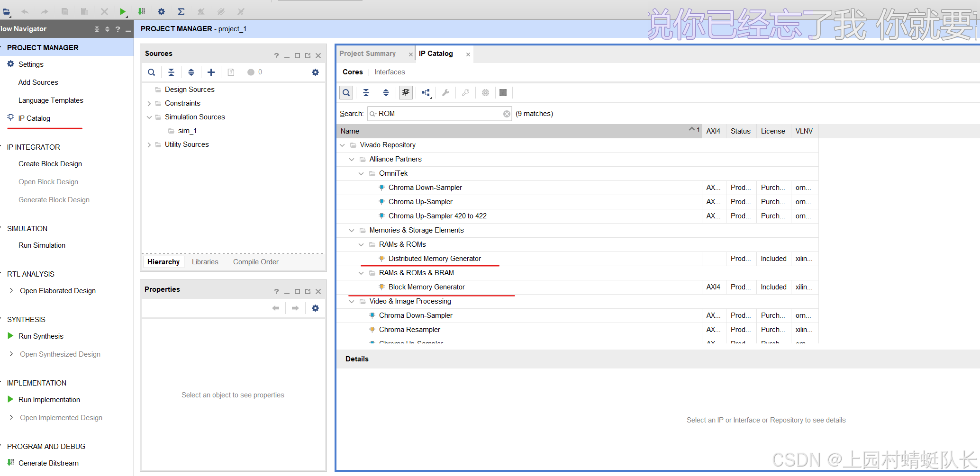This screenshot has height=476, width=980.
Task: Select the IP Catalog tab
Action: click(436, 54)
